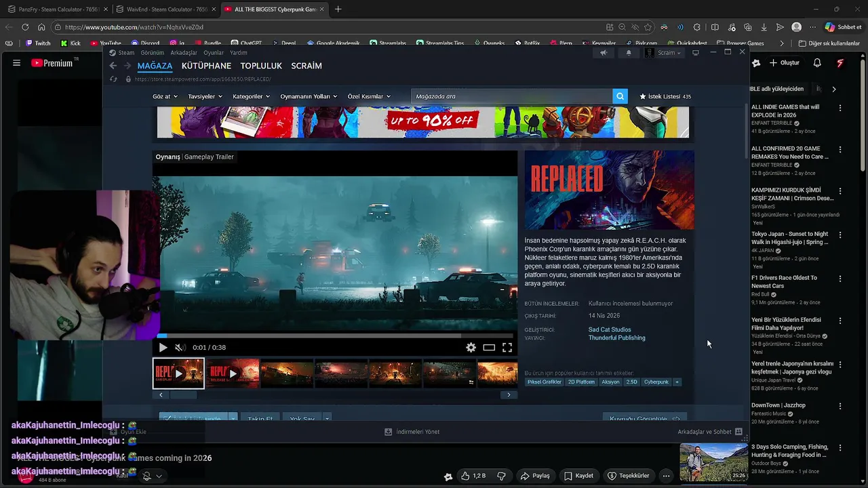The height and width of the screenshot is (488, 868).
Task: Open the Twitch bookmark
Action: [38, 43]
